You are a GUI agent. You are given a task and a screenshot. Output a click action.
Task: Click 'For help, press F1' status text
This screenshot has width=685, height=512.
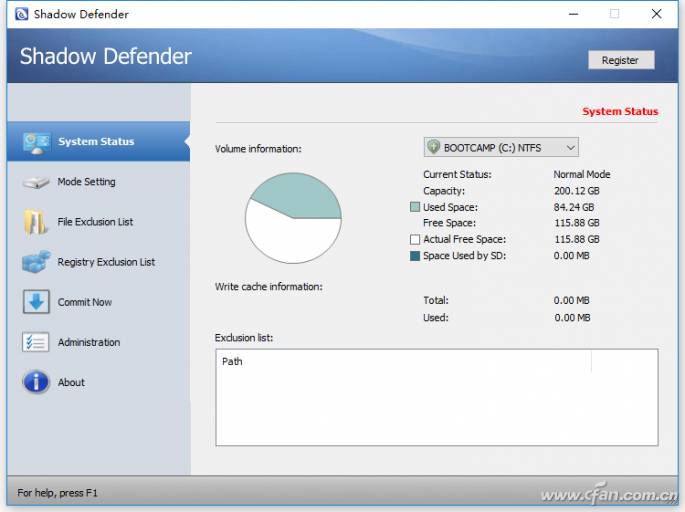point(57,493)
